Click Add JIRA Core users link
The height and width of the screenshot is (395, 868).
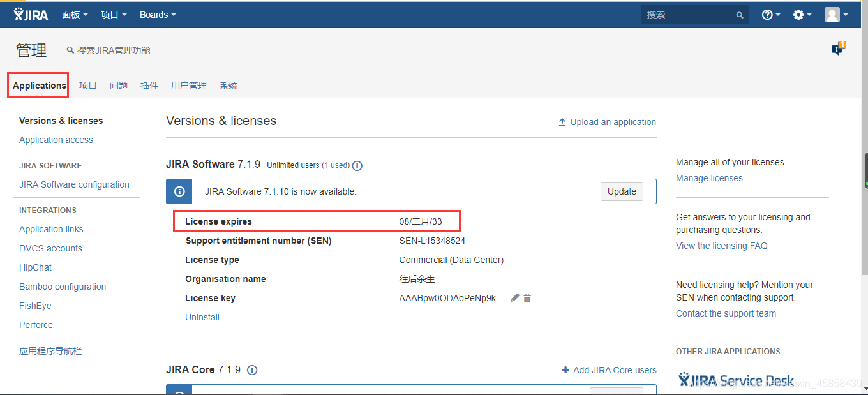pyautogui.click(x=615, y=370)
